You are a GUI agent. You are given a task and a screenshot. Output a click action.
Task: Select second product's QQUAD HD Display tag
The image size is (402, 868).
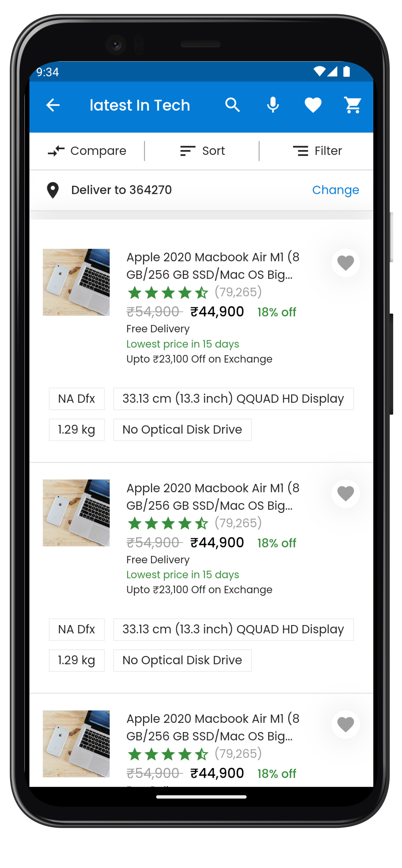(x=233, y=629)
